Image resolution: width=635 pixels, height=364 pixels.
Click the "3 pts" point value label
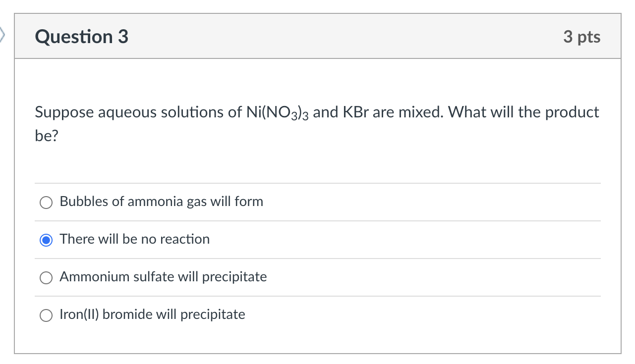[582, 37]
